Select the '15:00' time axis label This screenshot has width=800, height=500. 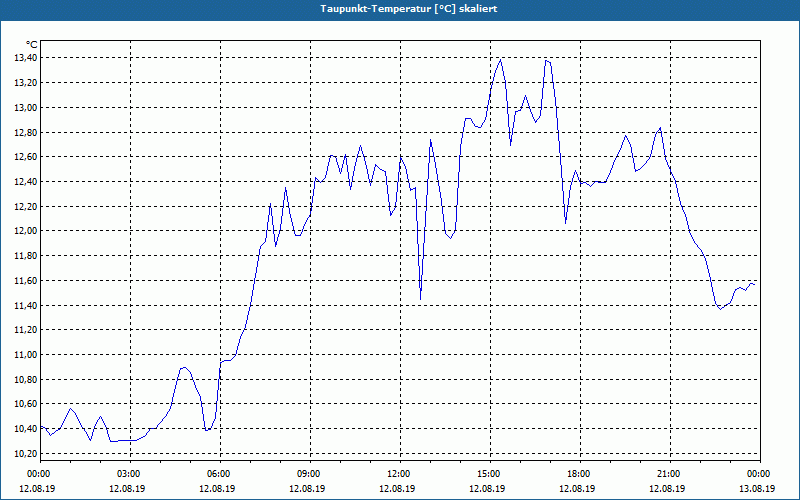[490, 474]
